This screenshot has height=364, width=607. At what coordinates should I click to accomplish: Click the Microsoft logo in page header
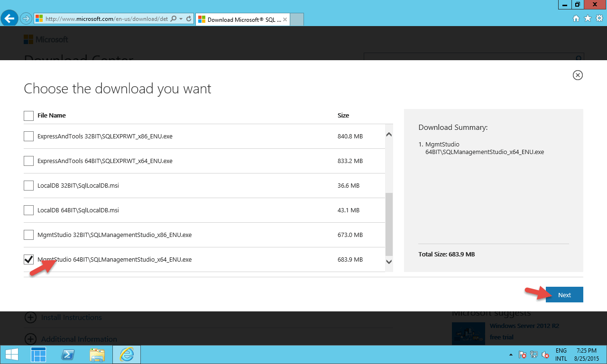pos(46,40)
